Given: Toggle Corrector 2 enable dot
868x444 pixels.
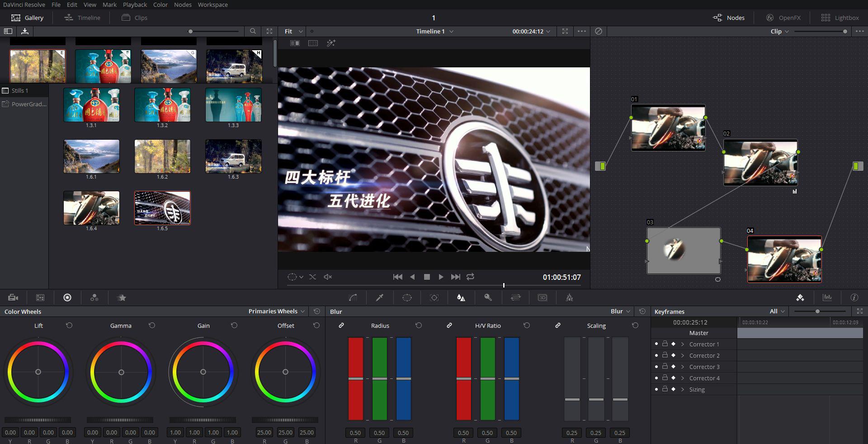Looking at the screenshot, I should point(656,355).
